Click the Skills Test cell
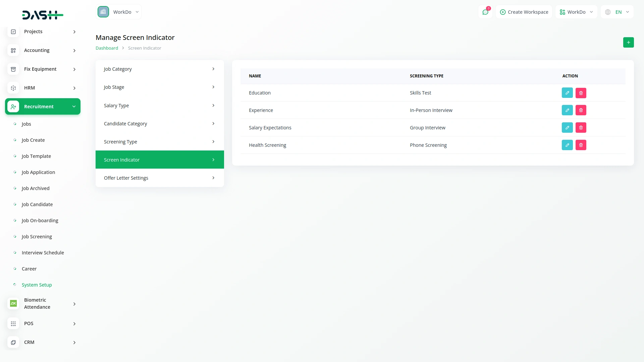This screenshot has height=362, width=644. click(x=421, y=93)
